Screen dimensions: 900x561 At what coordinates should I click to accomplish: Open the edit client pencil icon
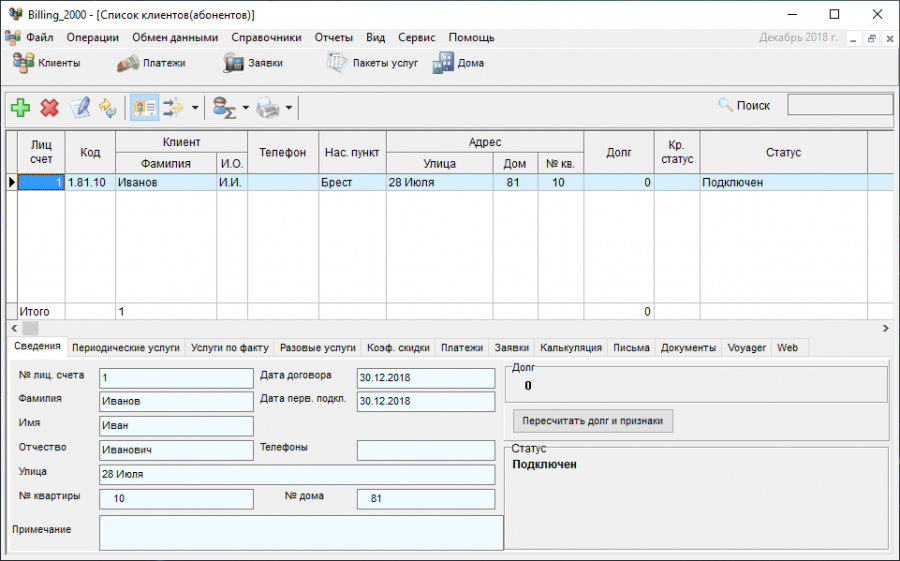pyautogui.click(x=79, y=106)
